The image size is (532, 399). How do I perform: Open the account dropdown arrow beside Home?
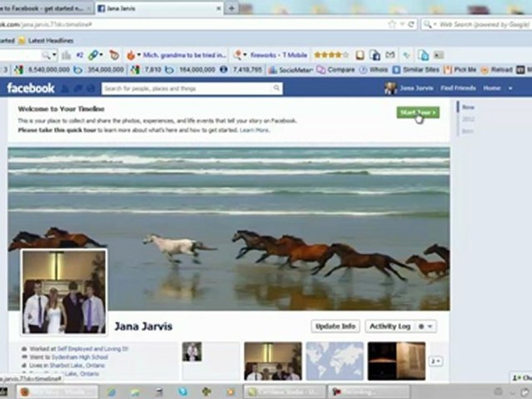pyautogui.click(x=510, y=89)
